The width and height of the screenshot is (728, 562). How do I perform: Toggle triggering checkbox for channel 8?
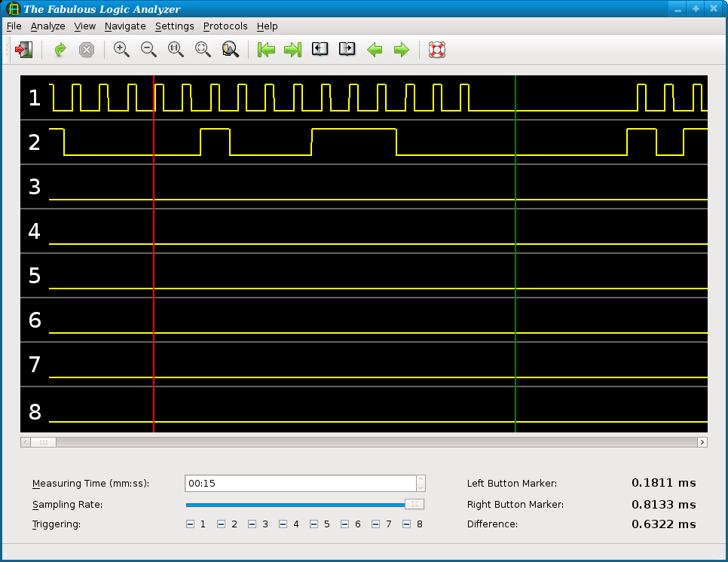coord(407,524)
